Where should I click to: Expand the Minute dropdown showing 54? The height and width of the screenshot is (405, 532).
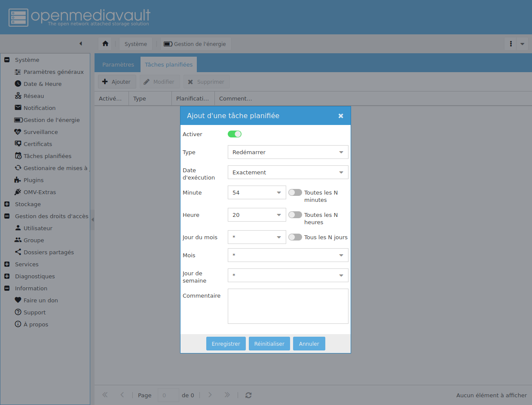point(257,192)
